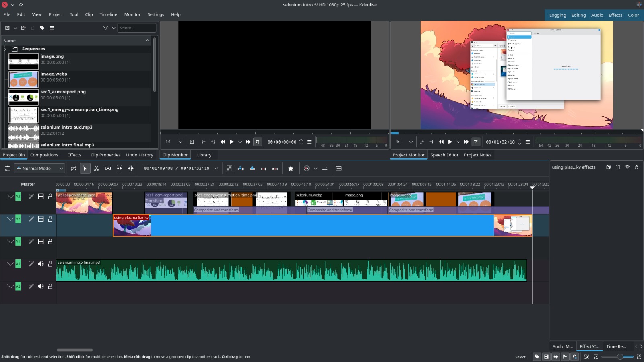Image resolution: width=644 pixels, height=362 pixels.
Task: Hide video track V1
Action: click(41, 241)
